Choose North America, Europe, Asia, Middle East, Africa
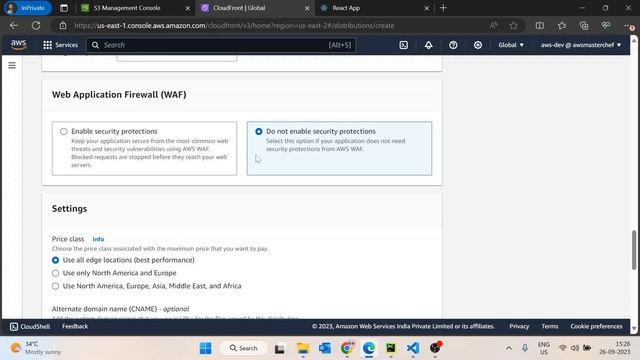This screenshot has width=640, height=360. [56, 286]
